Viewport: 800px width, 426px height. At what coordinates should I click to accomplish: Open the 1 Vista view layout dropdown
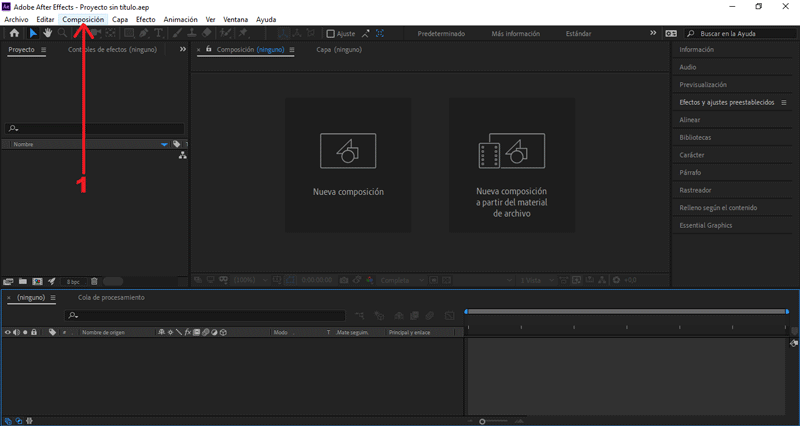tap(537, 280)
